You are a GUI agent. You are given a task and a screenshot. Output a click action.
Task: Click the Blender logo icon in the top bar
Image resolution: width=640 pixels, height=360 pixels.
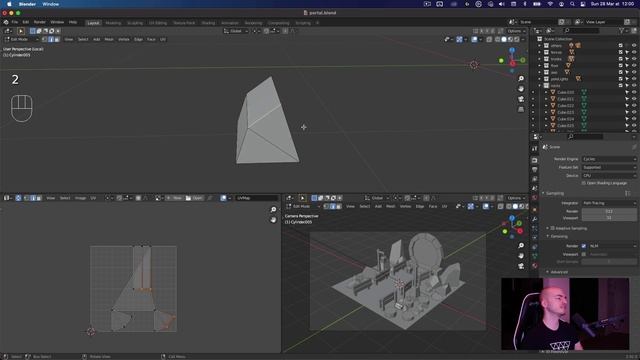(x=6, y=22)
